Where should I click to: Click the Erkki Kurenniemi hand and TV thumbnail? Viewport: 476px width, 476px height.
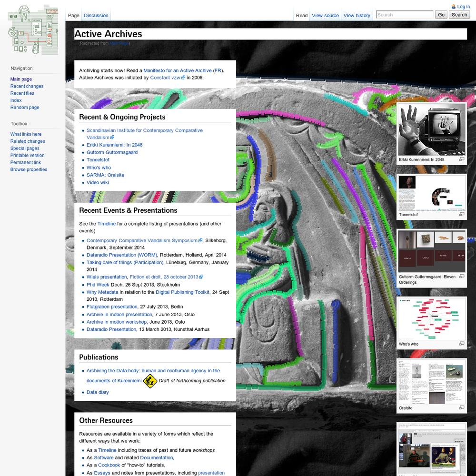431,129
